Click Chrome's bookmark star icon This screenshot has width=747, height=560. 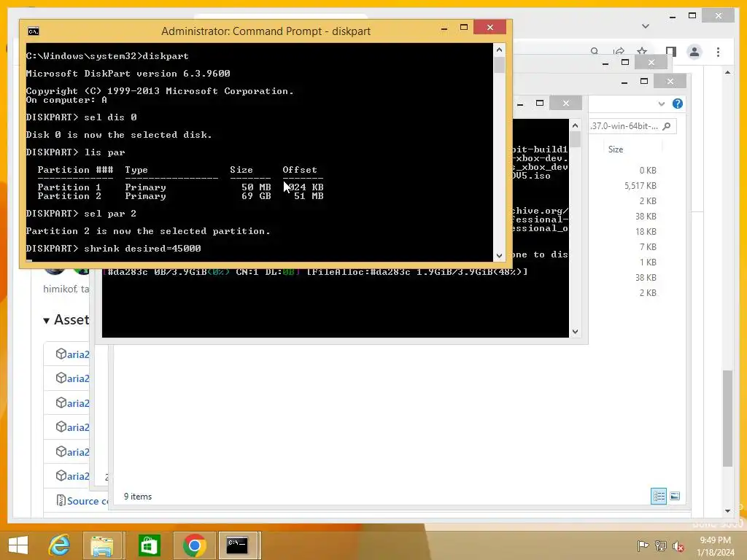click(x=642, y=52)
